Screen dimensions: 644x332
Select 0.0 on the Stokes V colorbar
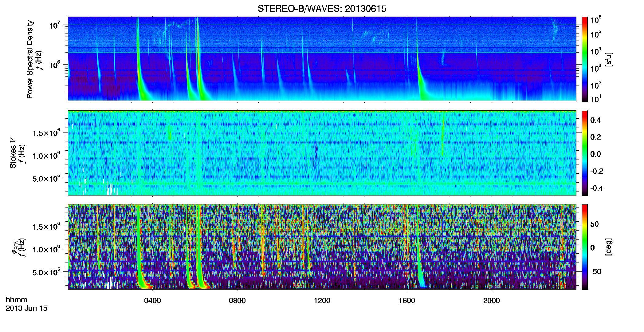595,154
